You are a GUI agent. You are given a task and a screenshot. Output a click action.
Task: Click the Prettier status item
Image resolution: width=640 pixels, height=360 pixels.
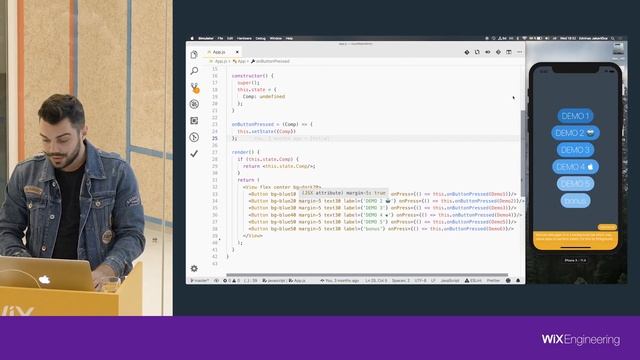pos(493,281)
